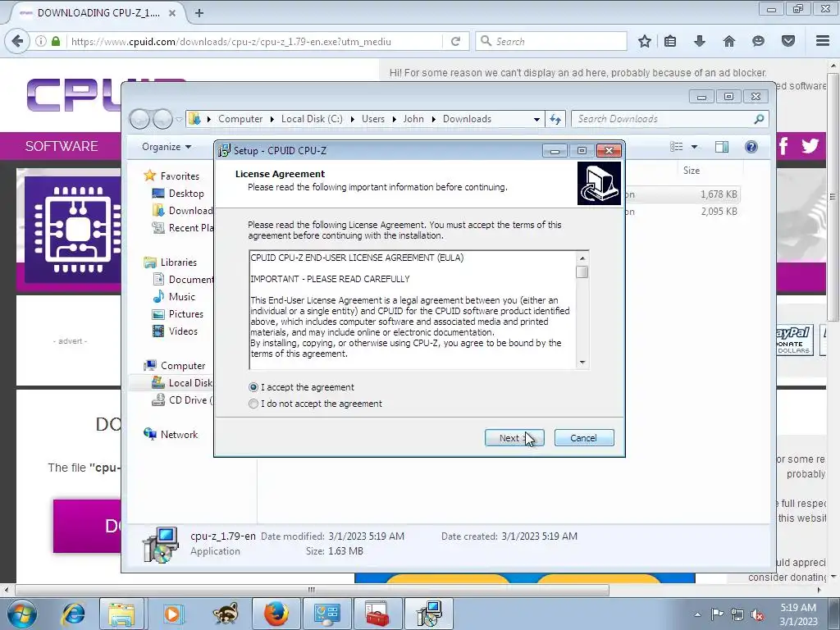Click the Size column header
The height and width of the screenshot is (630, 840).
coord(691,171)
